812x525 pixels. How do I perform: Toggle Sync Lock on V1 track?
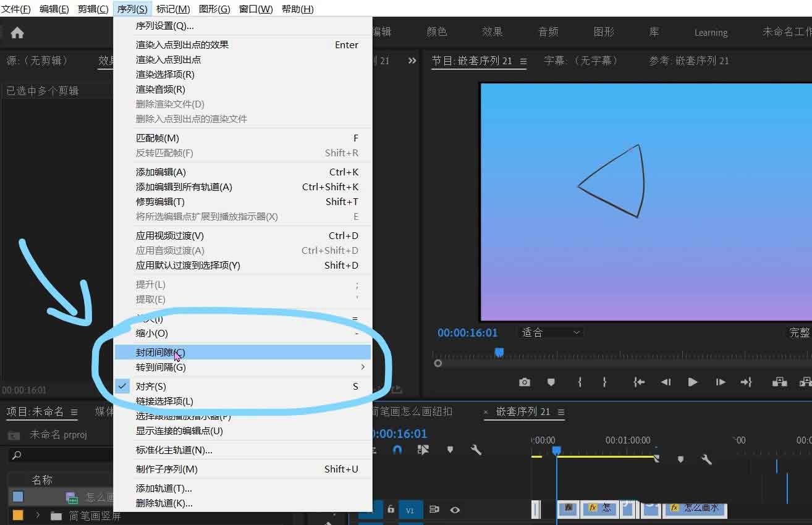pyautogui.click(x=434, y=510)
